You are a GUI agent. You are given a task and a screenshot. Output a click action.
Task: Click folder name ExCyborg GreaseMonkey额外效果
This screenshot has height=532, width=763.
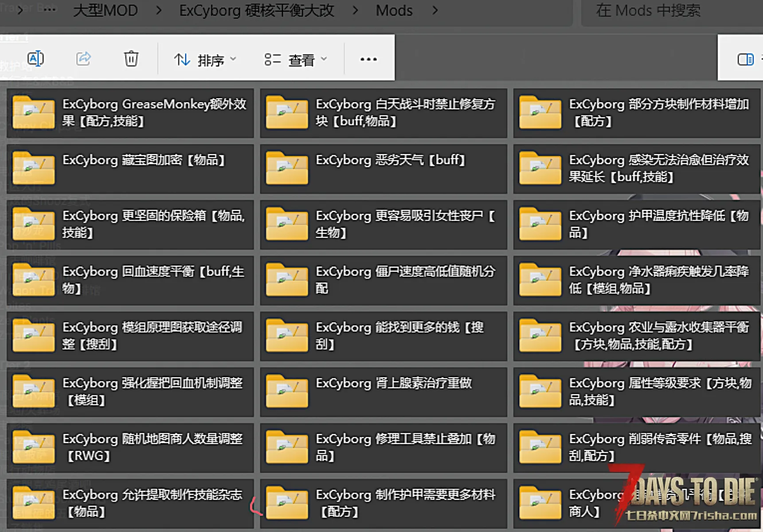(155, 112)
